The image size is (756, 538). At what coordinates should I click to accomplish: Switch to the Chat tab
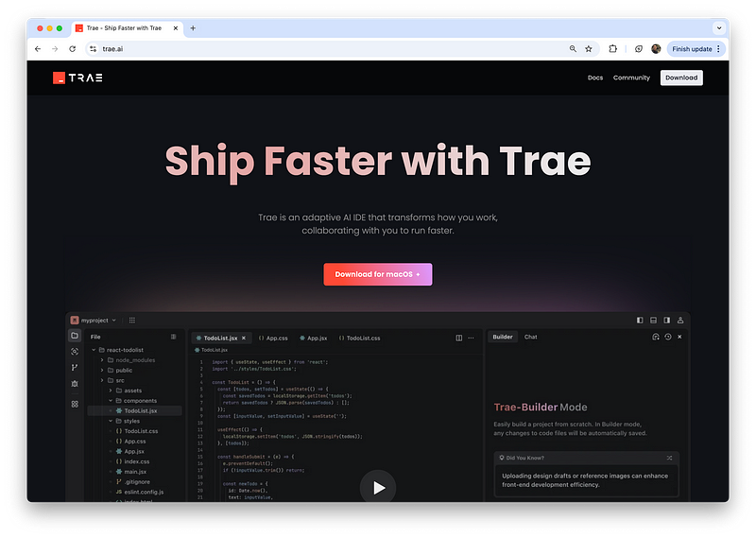point(530,337)
